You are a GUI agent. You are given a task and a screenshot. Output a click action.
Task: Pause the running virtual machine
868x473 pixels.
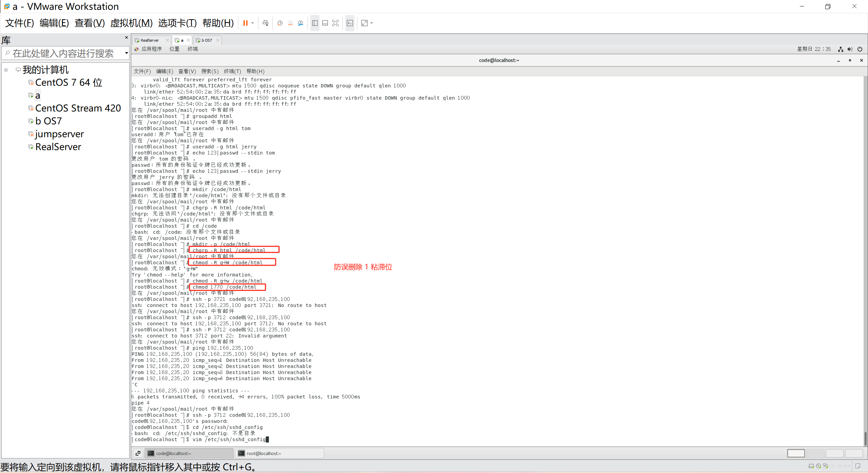pyautogui.click(x=245, y=23)
